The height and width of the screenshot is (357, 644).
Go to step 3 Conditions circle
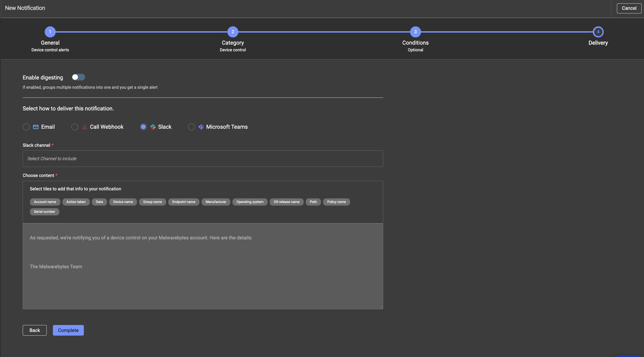pyautogui.click(x=415, y=32)
